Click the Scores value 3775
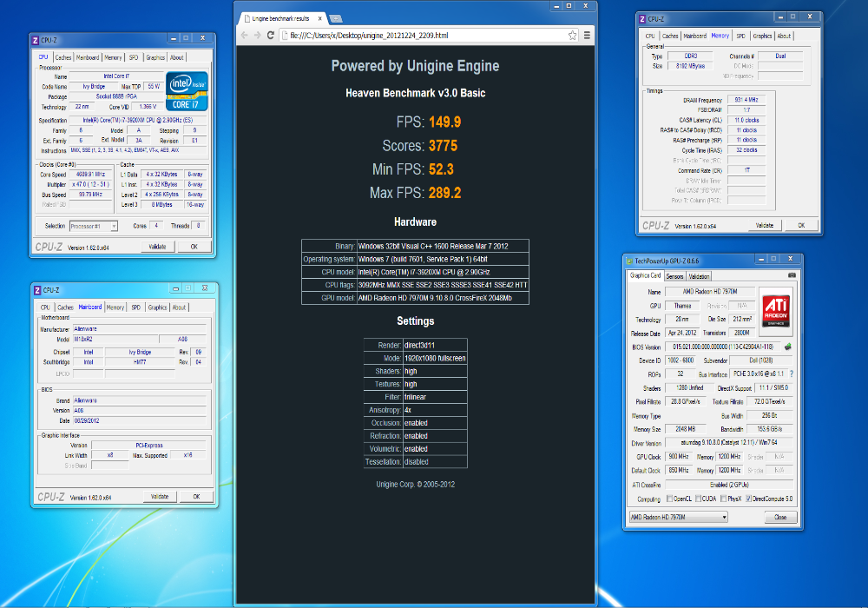868x608 pixels. (443, 146)
